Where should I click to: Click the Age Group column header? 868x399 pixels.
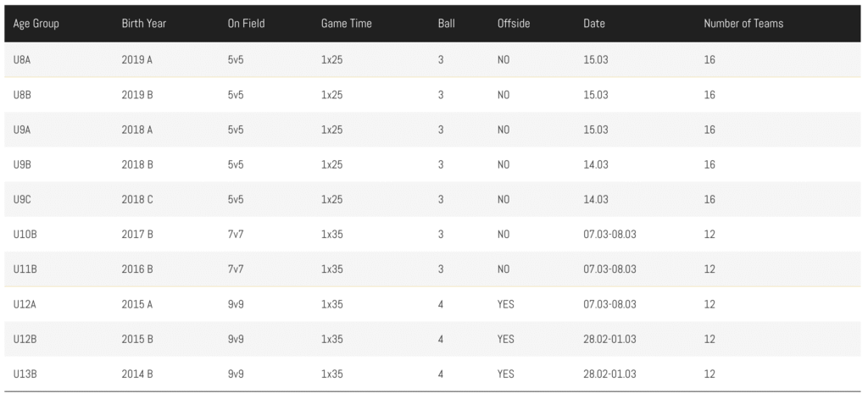pos(36,24)
